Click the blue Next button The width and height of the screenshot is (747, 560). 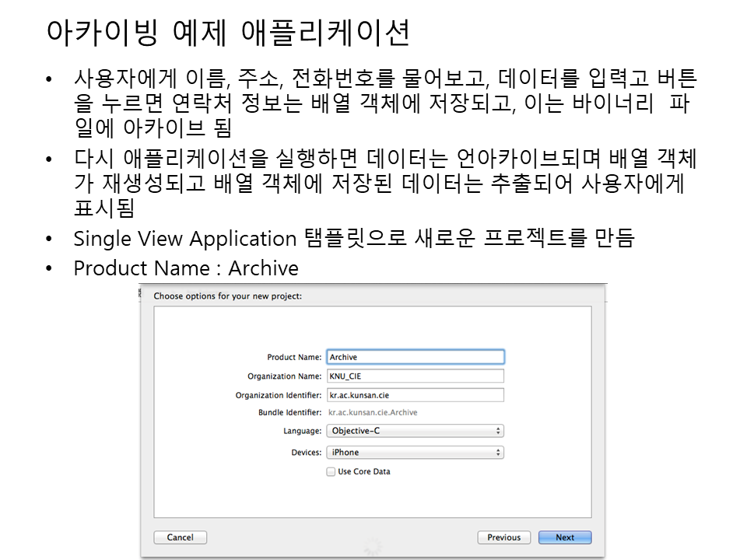[565, 537]
